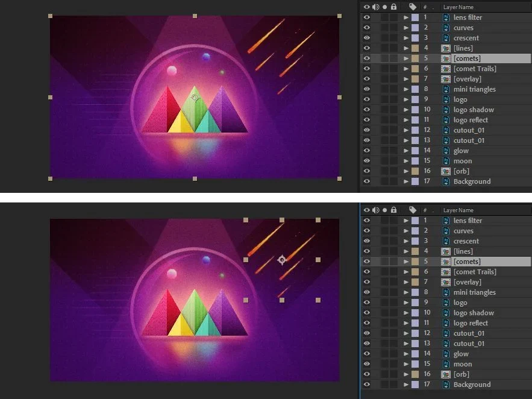532x399 pixels.
Task: Expand the glow layer in lower timeline
Action: pos(406,354)
